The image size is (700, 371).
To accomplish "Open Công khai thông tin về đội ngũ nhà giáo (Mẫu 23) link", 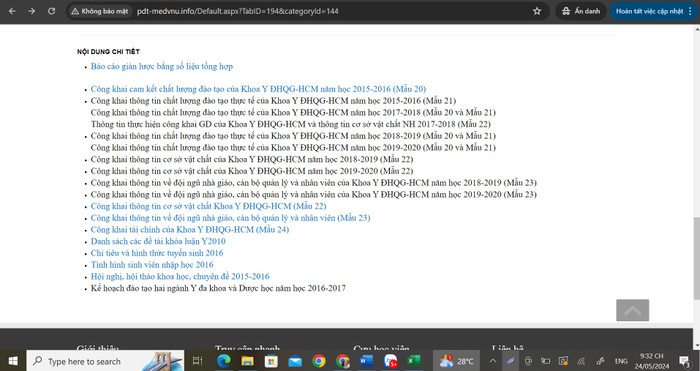I will coord(230,218).
